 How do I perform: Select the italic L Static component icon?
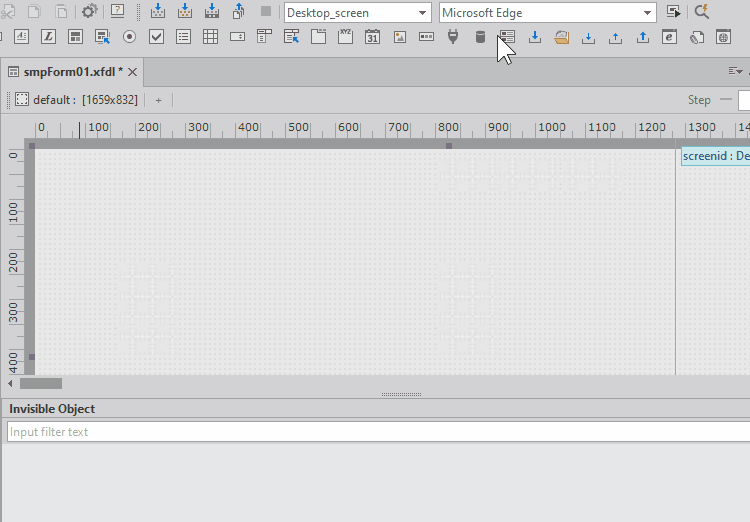tap(48, 37)
